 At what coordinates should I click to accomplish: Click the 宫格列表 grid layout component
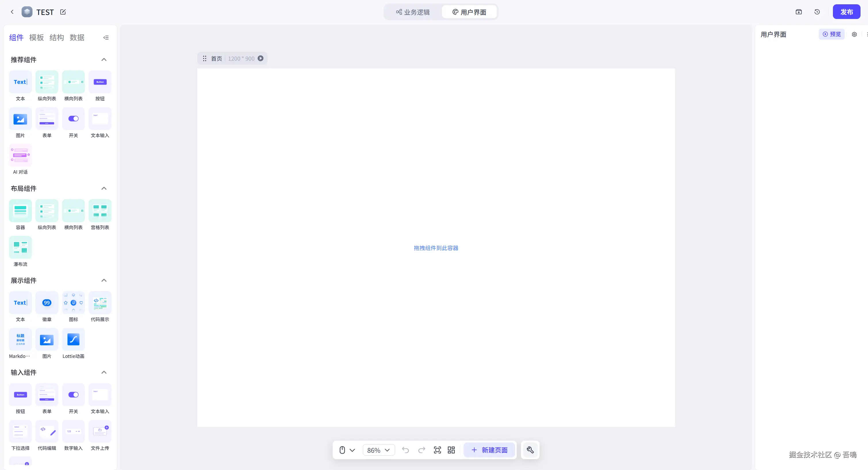click(100, 211)
